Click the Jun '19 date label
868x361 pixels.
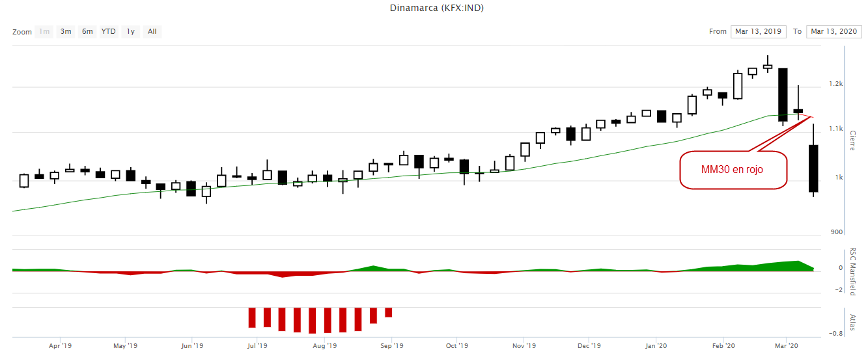(192, 346)
